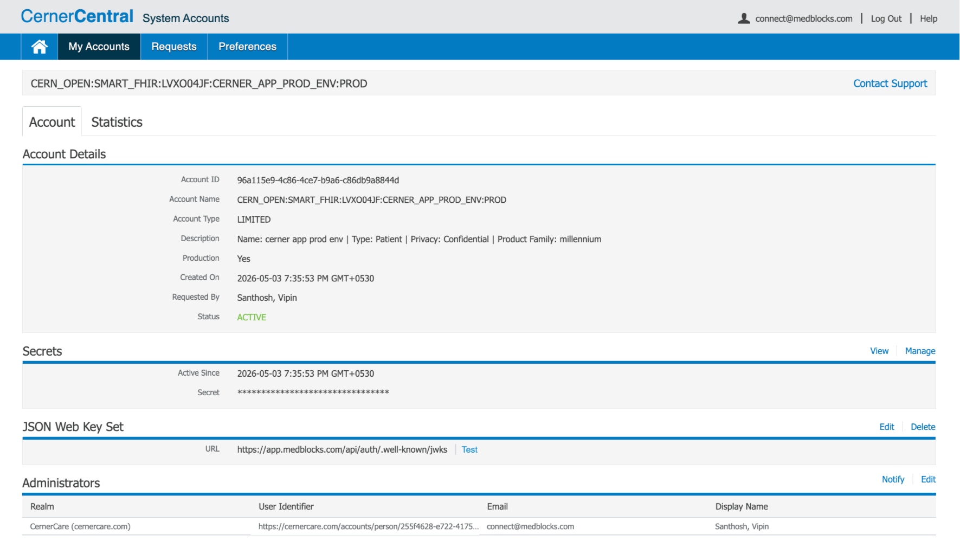960x560 pixels.
Task: Click the cernercare.com person URL cell
Action: (x=369, y=526)
